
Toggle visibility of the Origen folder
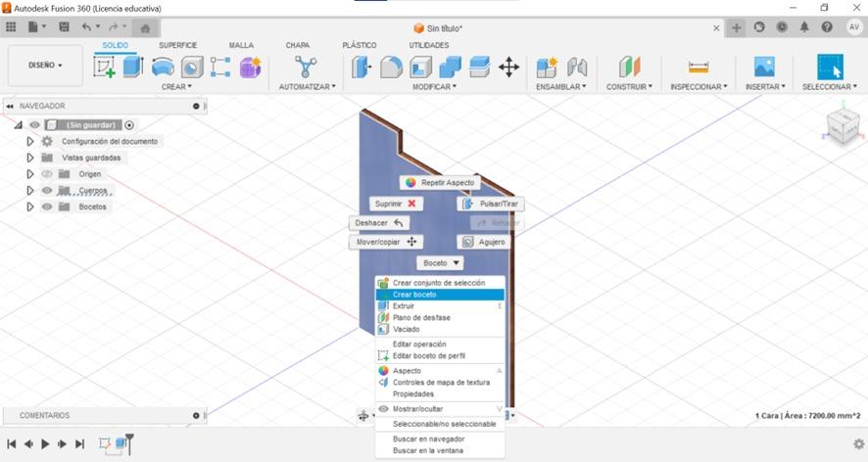[x=47, y=173]
